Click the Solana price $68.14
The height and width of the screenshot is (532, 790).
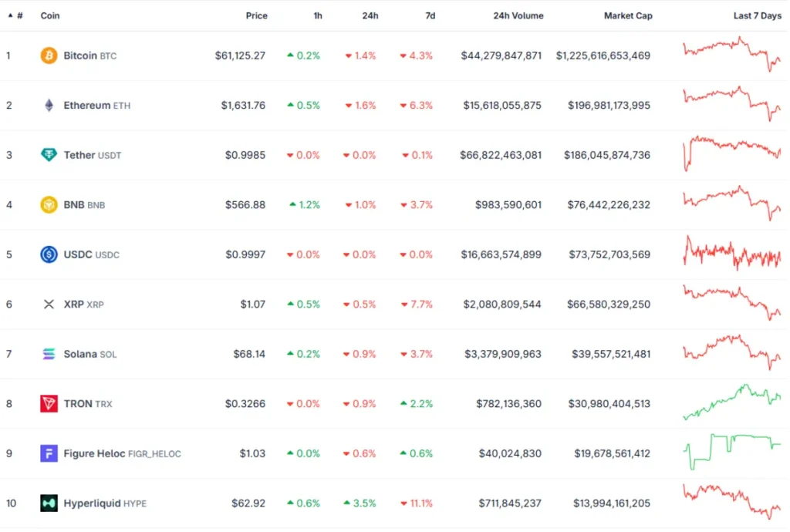249,354
